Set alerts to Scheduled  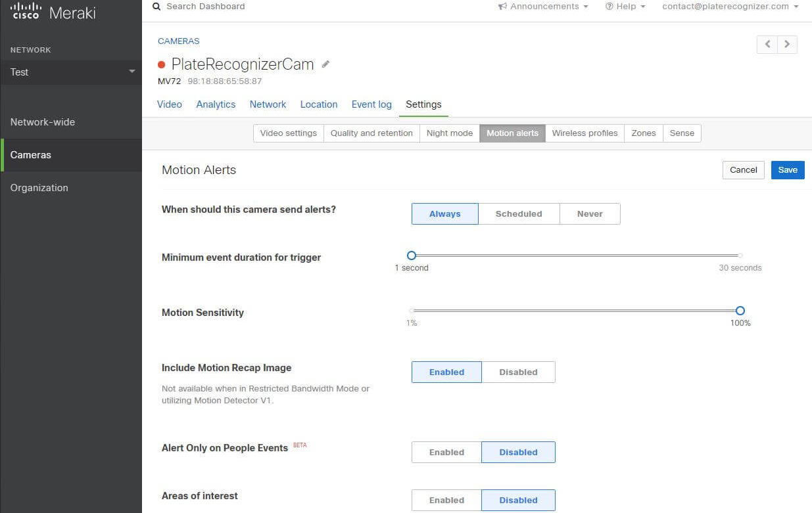519,213
